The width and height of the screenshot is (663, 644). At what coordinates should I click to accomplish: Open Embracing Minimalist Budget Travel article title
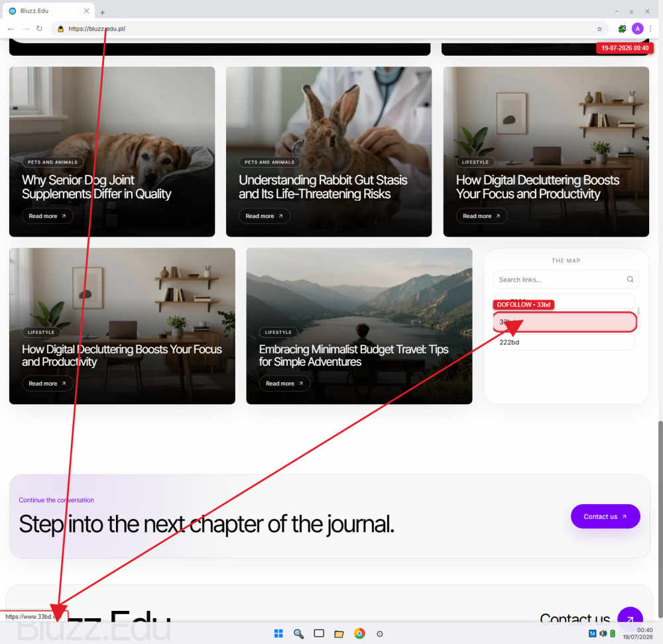tap(353, 355)
